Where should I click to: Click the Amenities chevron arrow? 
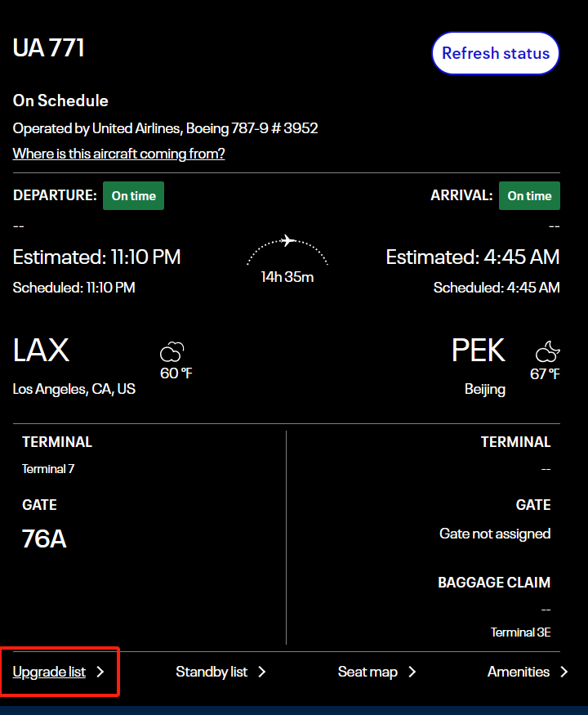(x=564, y=672)
